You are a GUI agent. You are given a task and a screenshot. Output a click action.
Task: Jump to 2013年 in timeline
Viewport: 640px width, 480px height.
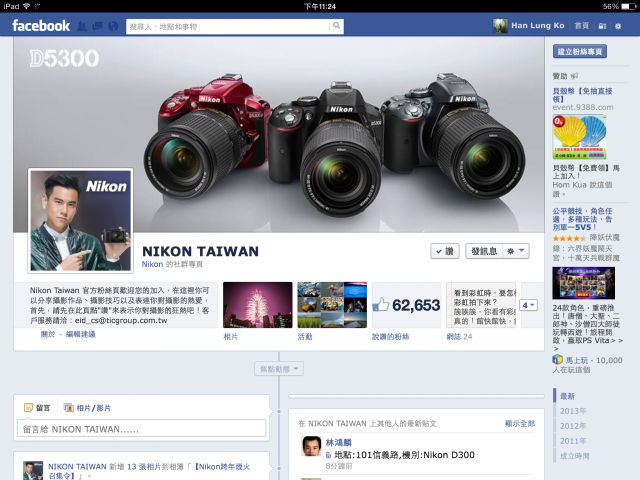[x=573, y=411]
